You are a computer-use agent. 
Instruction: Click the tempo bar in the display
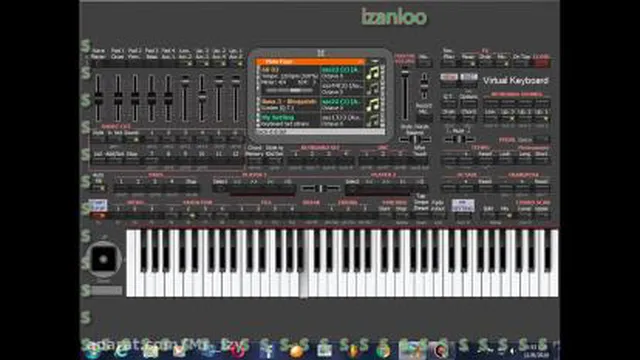coord(289,90)
